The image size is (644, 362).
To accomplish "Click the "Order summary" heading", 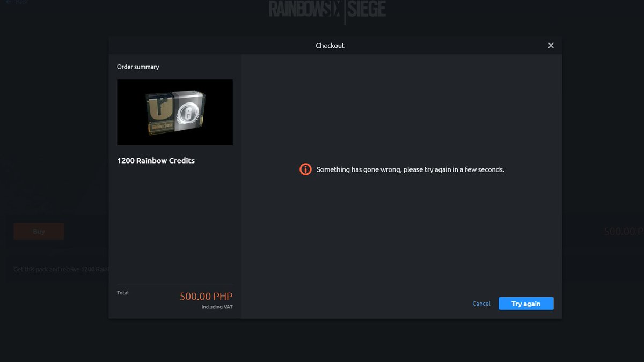I will pos(138,67).
